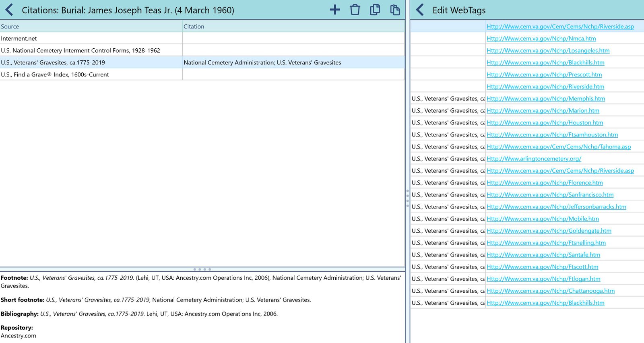Click the Ancestry.com repository text
The height and width of the screenshot is (343, 644).
click(19, 336)
